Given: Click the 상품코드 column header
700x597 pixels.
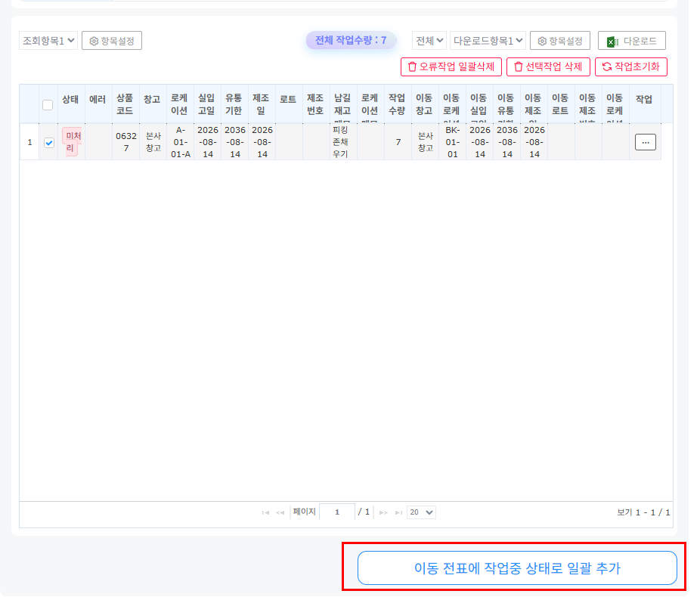Looking at the screenshot, I should tap(127, 106).
